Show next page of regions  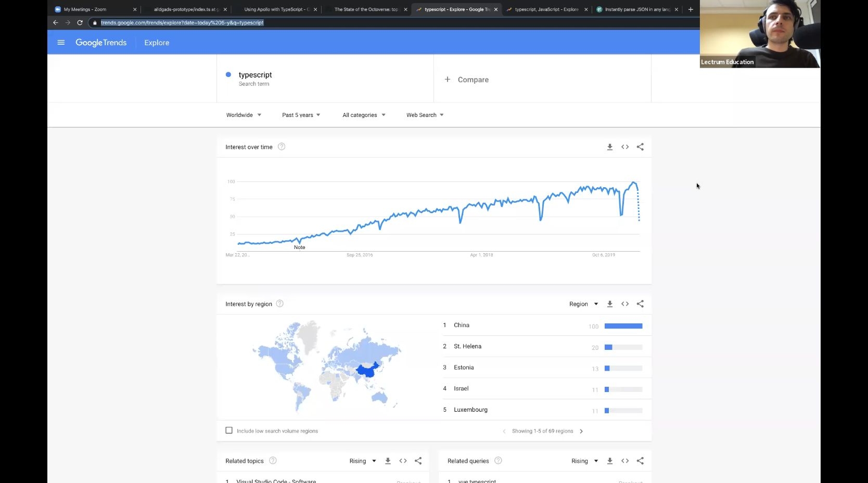point(581,431)
